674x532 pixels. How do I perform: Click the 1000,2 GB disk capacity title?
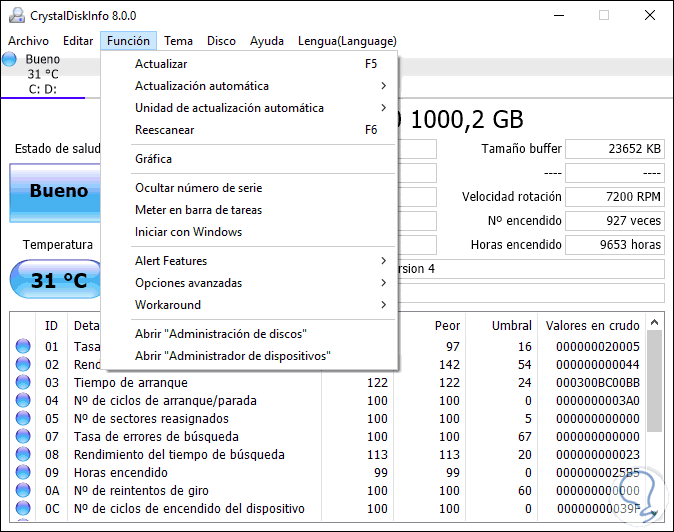point(467,119)
